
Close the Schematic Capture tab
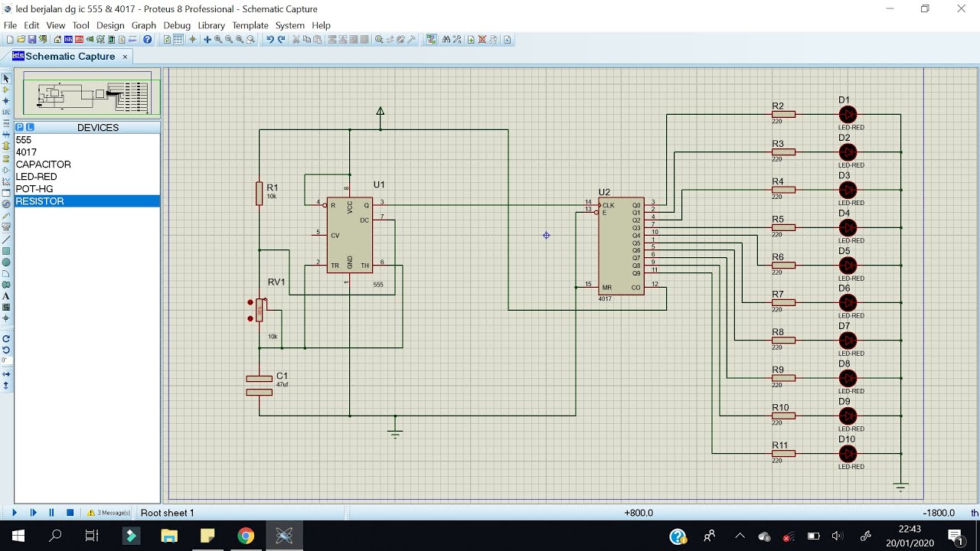[x=125, y=57]
